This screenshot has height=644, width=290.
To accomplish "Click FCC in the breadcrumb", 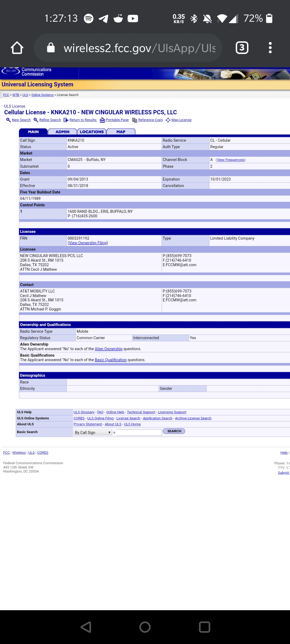I will pos(6,95).
